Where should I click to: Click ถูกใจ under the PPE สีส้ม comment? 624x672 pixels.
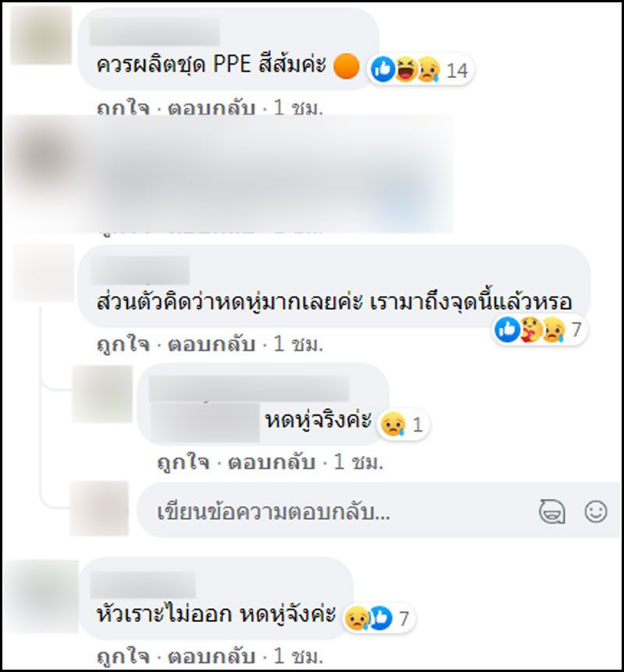(x=123, y=108)
